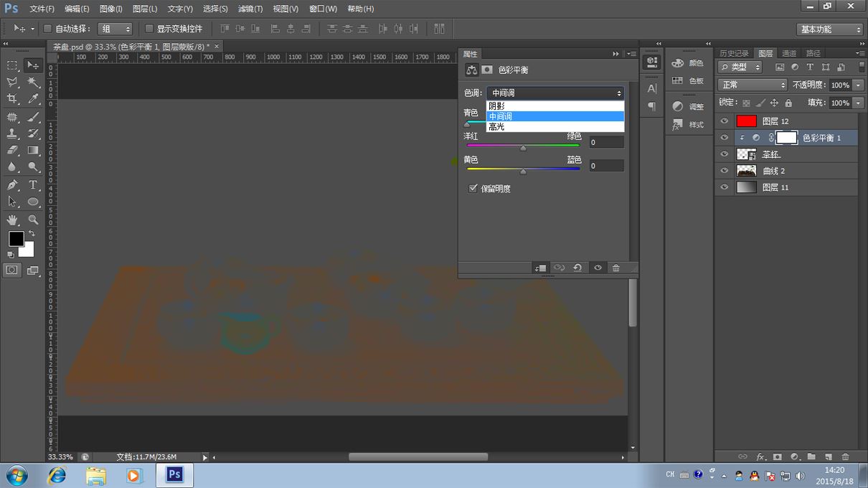Delete adjustment using Properties trash icon
The width and height of the screenshot is (868, 488).
pos(615,268)
